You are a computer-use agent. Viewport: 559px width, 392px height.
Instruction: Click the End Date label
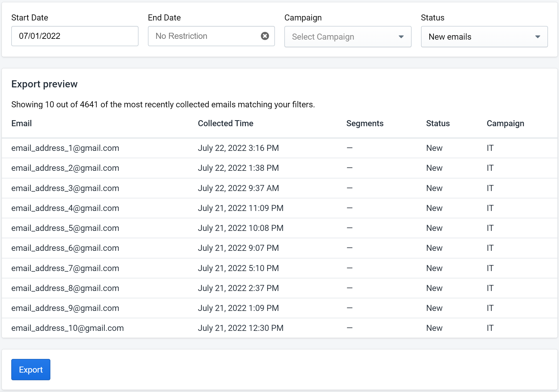tap(164, 18)
